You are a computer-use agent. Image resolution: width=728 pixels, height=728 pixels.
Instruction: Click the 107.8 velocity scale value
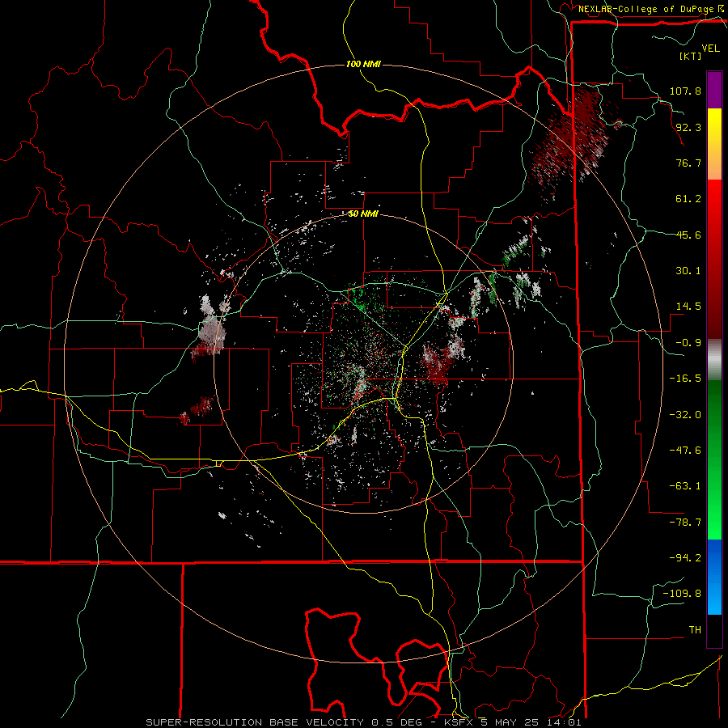(685, 91)
